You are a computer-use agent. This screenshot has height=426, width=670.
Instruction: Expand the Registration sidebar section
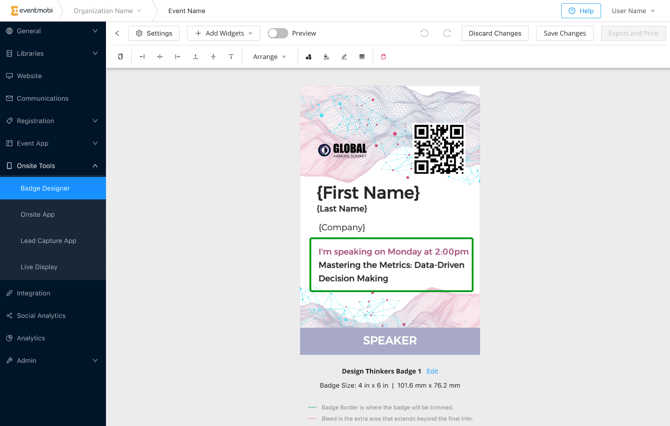[52, 121]
